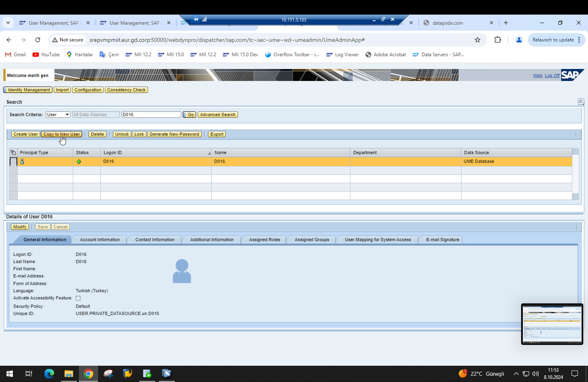Open the Chrome profile avatar icon
The height and width of the screenshot is (382, 588).
519,40
